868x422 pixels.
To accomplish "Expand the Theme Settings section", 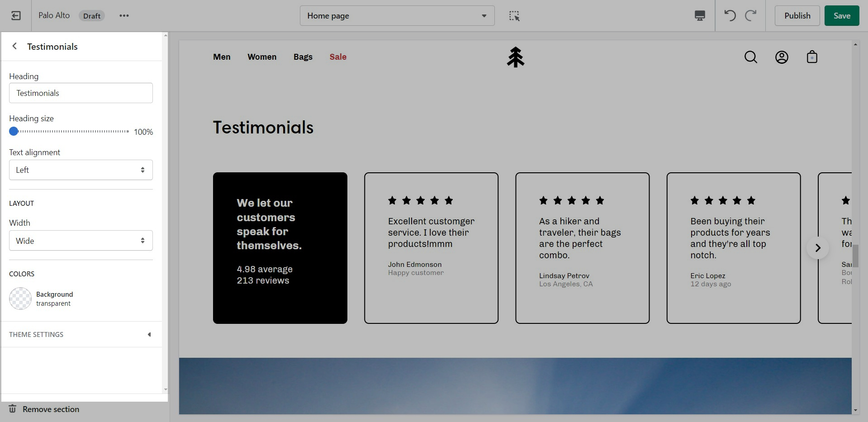I will coord(81,335).
